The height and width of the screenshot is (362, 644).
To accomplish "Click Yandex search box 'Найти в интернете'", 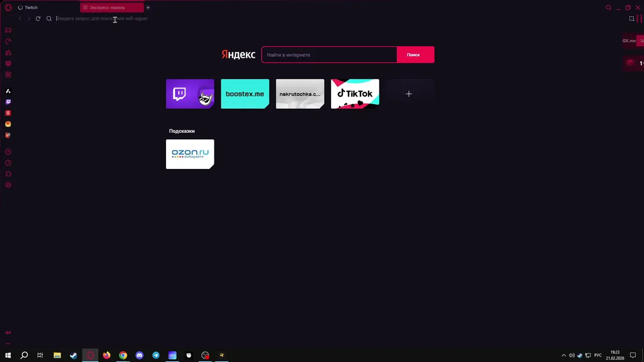I will pos(330,55).
